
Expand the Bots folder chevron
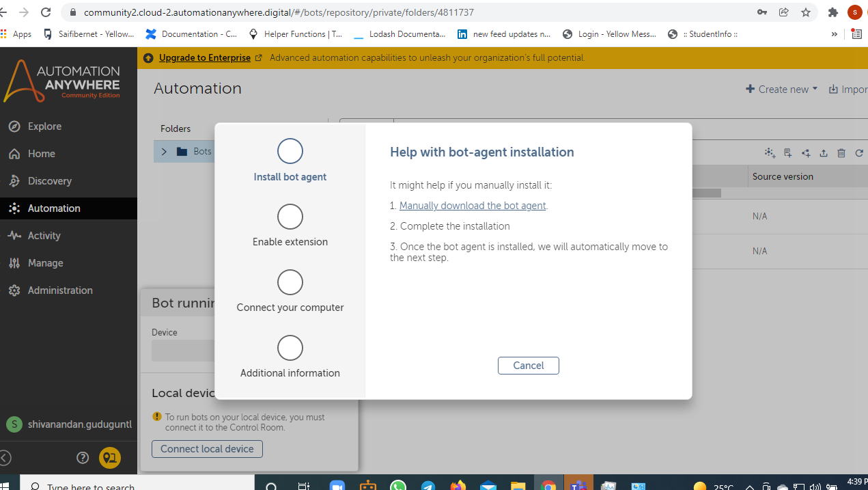pos(164,152)
